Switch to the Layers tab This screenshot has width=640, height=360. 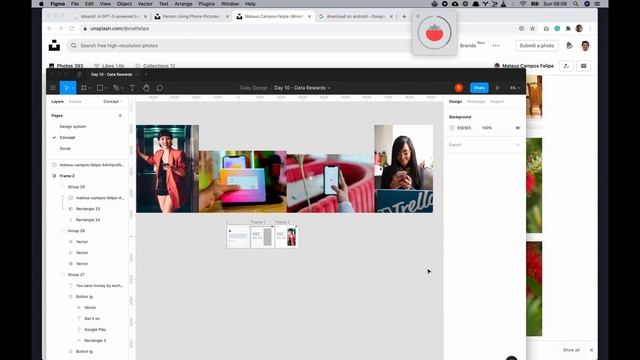(58, 101)
